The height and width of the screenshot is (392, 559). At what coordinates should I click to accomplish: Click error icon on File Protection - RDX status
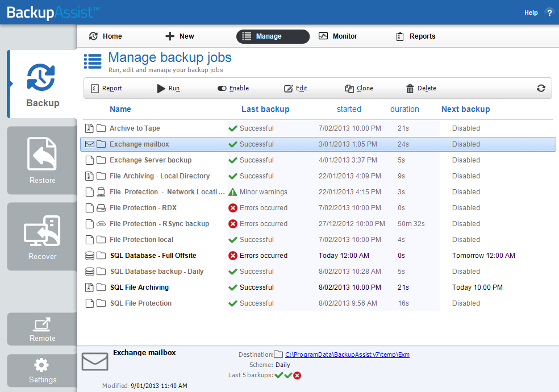click(233, 208)
